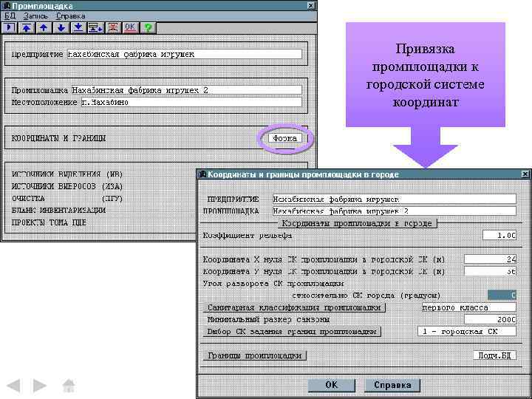Click the exit door toolbar icon
The image size is (532, 399).
[10, 28]
